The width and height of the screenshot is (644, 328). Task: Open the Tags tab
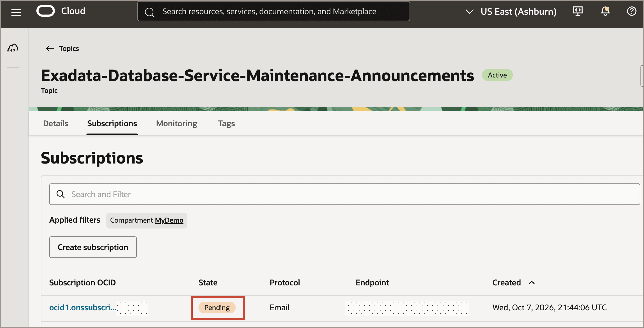(226, 123)
